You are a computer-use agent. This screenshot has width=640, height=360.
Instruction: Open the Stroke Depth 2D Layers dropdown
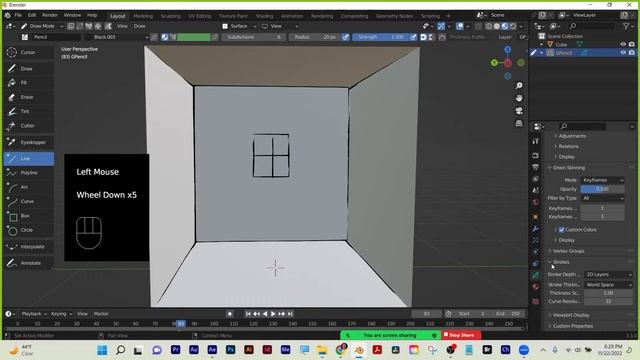pos(608,275)
